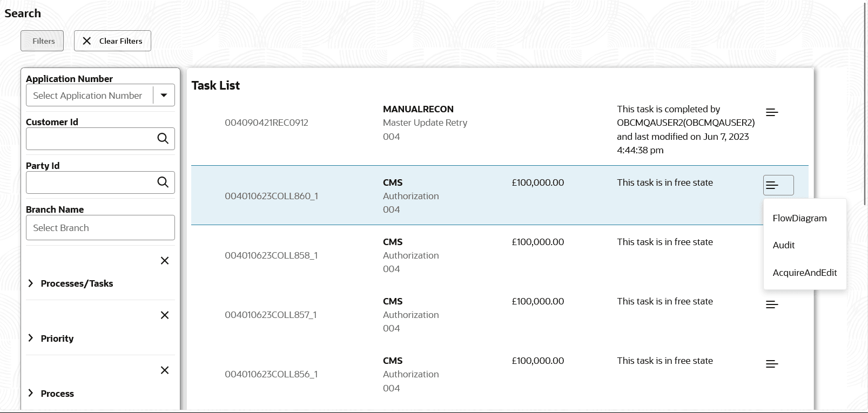Expand the Priority filter section
Viewport: 868px width, 413px height.
pos(31,338)
